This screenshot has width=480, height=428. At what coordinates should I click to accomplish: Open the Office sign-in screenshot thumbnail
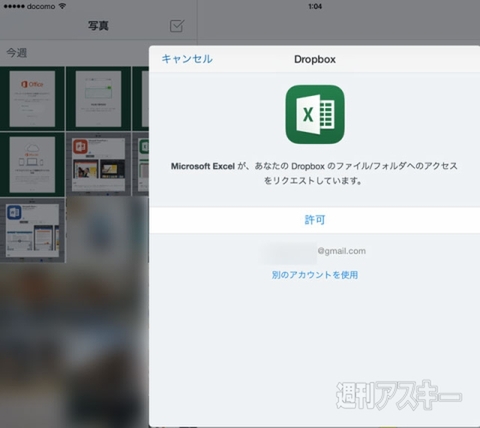[x=32, y=98]
